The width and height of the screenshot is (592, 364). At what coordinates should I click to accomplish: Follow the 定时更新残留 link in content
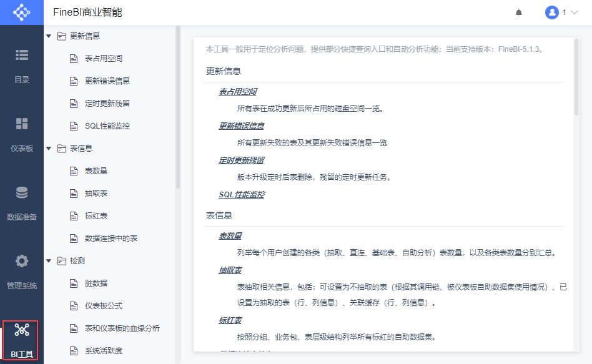241,160
